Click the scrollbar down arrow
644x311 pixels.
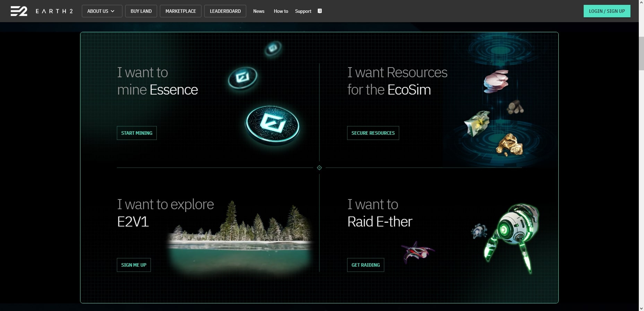(x=641, y=308)
